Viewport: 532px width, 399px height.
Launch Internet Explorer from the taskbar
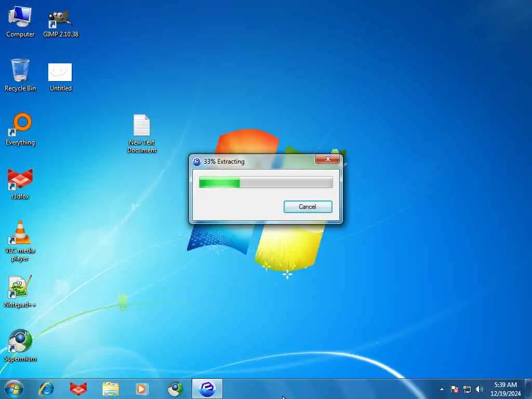(x=46, y=389)
